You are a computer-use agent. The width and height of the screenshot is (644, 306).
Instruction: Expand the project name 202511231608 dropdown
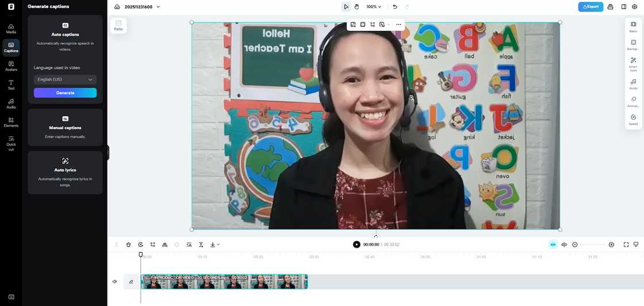click(158, 7)
